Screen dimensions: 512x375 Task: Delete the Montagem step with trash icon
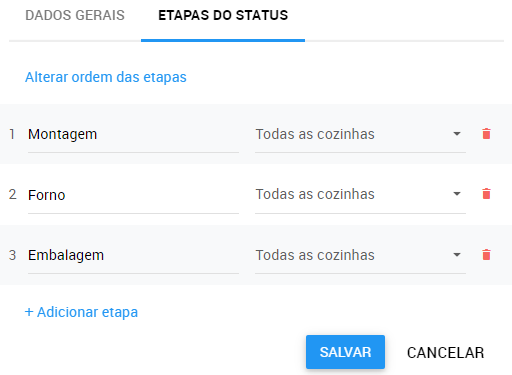[x=486, y=134]
